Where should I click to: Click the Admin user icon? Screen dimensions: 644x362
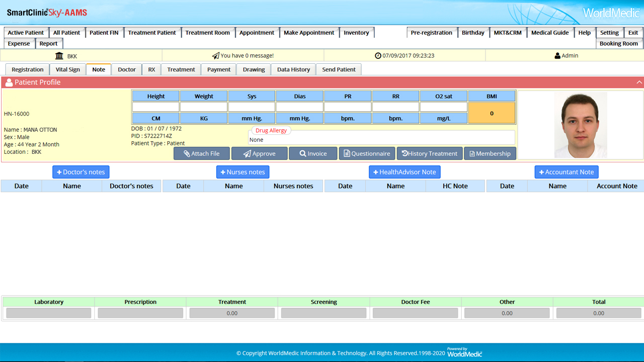click(x=557, y=56)
